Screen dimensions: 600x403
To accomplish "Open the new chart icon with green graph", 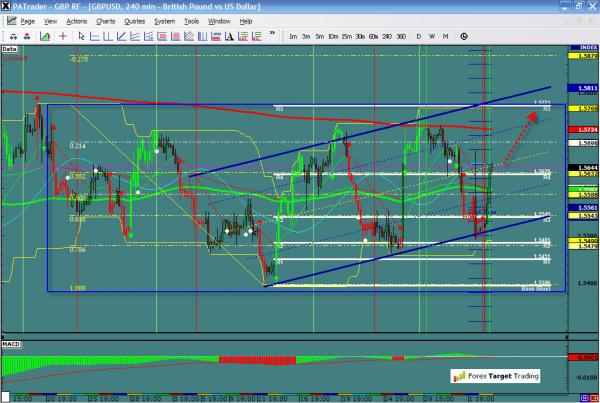I will click(45, 36).
